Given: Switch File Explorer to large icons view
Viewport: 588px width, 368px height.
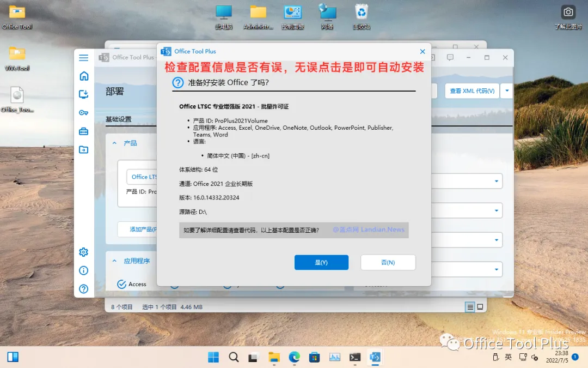Looking at the screenshot, I should coord(480,307).
